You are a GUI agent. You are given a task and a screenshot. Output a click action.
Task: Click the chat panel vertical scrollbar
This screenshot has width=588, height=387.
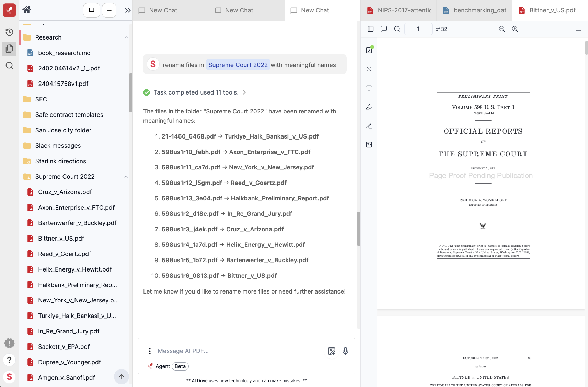click(359, 229)
